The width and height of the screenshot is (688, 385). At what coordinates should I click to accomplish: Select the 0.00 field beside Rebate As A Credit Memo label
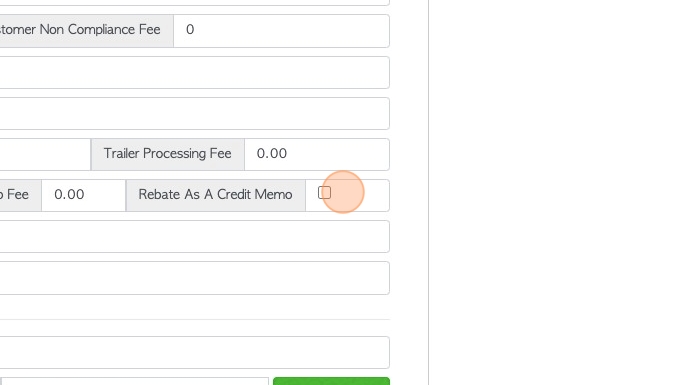coord(84,195)
